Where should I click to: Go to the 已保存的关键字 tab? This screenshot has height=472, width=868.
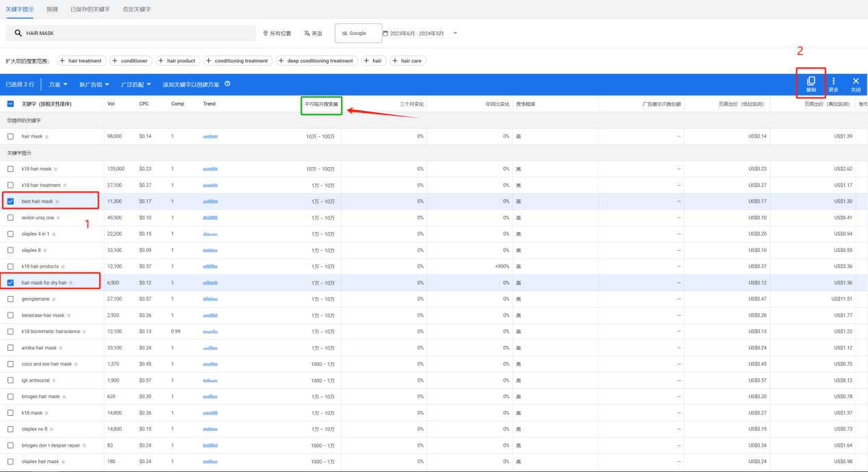tap(90, 10)
